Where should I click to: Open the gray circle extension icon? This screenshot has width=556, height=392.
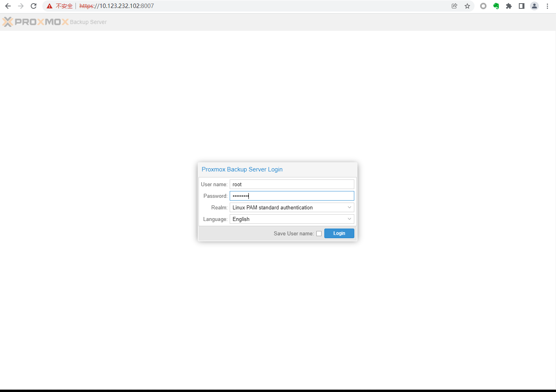pos(483,6)
